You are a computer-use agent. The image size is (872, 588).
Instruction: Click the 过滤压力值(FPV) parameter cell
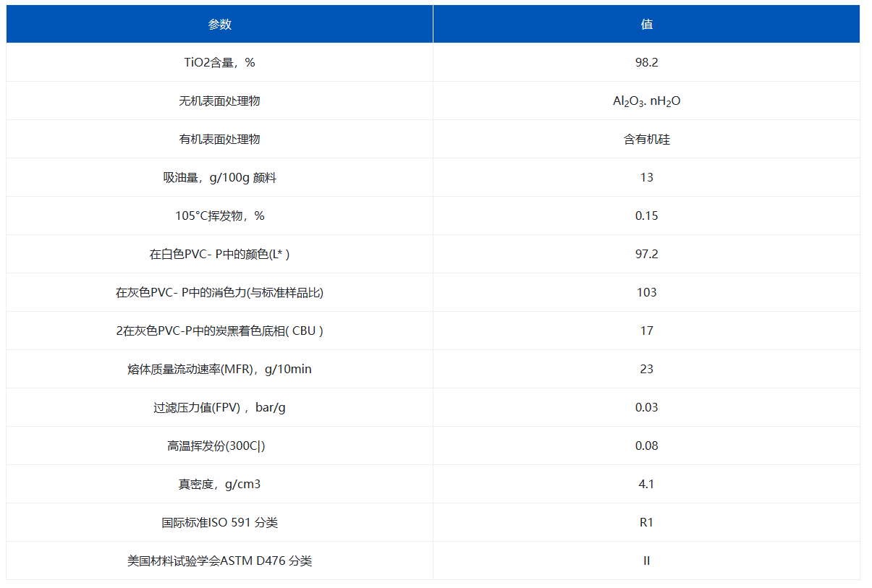tap(219, 408)
